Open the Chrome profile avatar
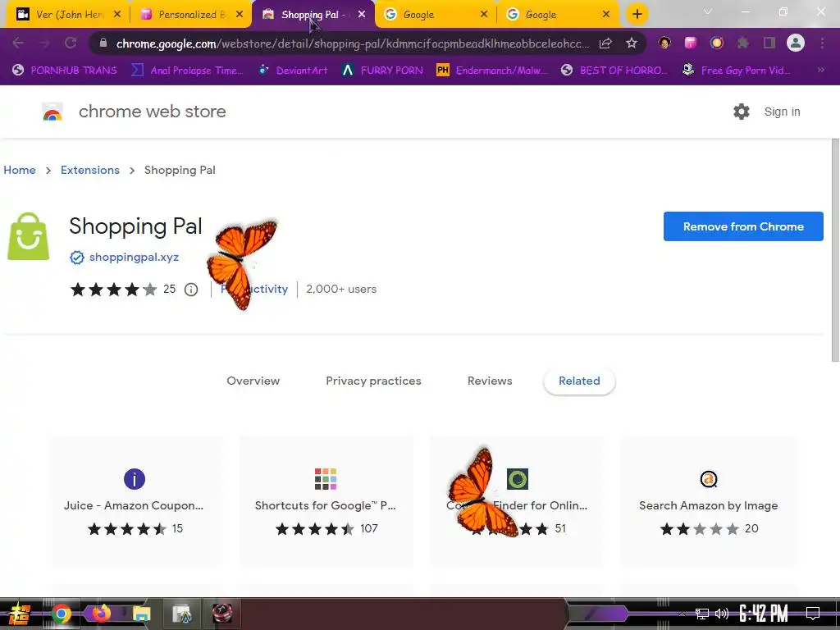This screenshot has width=840, height=630. tap(796, 43)
